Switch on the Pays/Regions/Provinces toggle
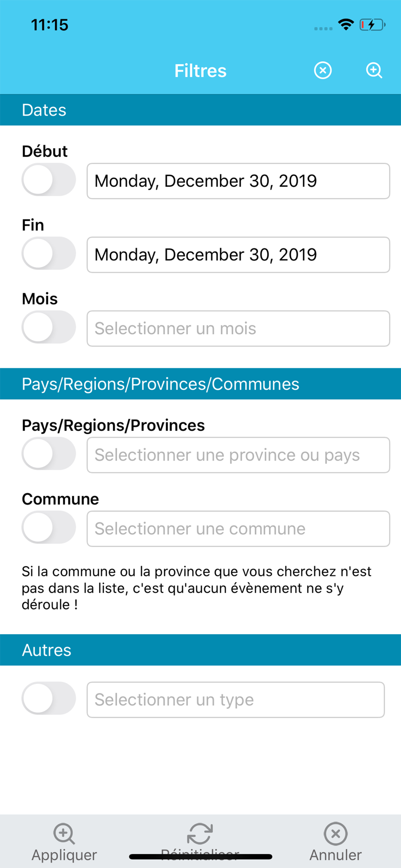 tap(49, 454)
